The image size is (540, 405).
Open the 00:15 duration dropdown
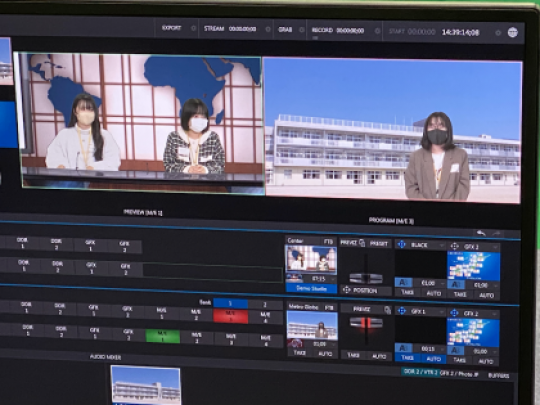coord(442,349)
